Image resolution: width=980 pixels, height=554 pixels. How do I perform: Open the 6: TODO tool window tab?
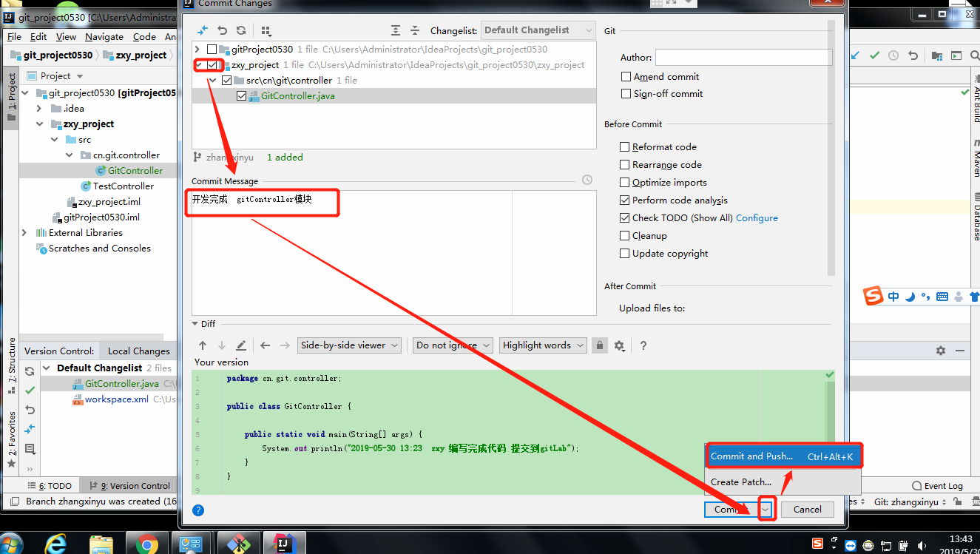tap(52, 486)
